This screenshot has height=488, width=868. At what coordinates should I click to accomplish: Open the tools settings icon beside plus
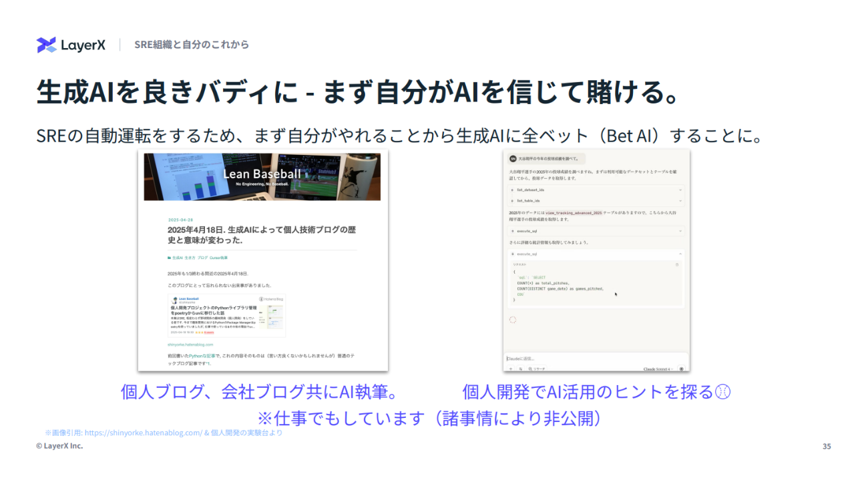pyautogui.click(x=520, y=369)
